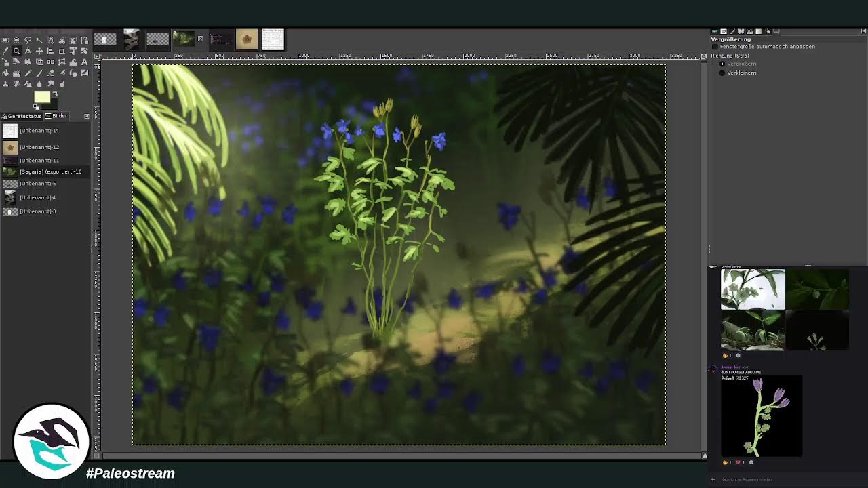This screenshot has width=868, height=488.
Task: Select the Select by Color tool
Action: (x=51, y=41)
